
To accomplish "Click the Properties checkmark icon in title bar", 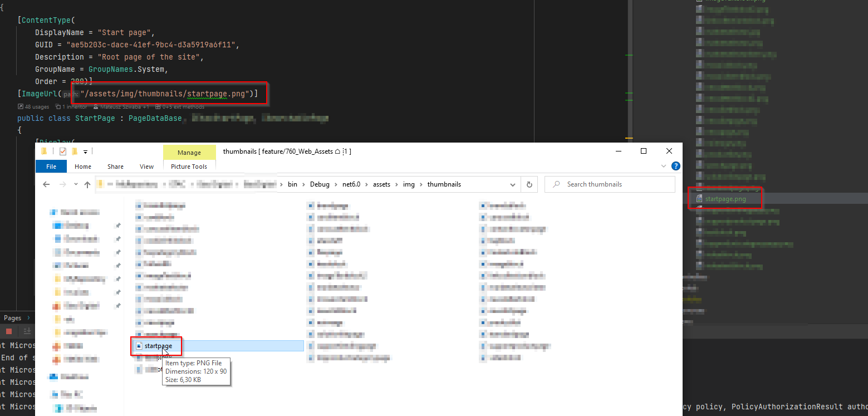I will coord(62,151).
